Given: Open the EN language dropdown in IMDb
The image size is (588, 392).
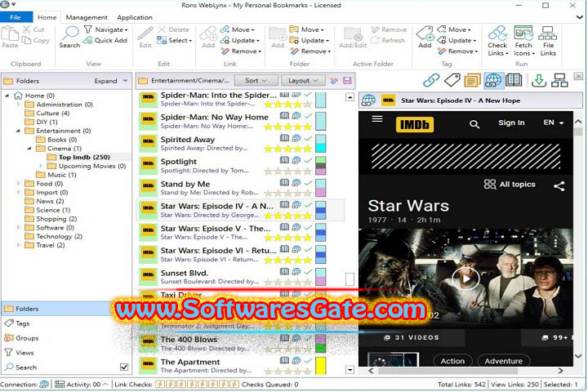Looking at the screenshot, I should (x=554, y=122).
